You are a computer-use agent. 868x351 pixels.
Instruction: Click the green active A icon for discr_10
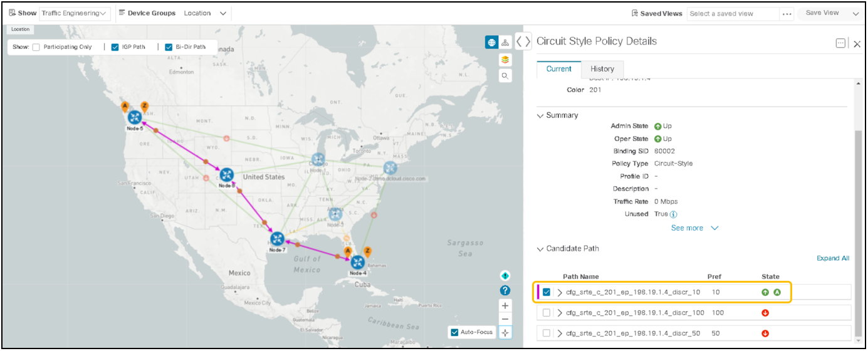pyautogui.click(x=776, y=292)
